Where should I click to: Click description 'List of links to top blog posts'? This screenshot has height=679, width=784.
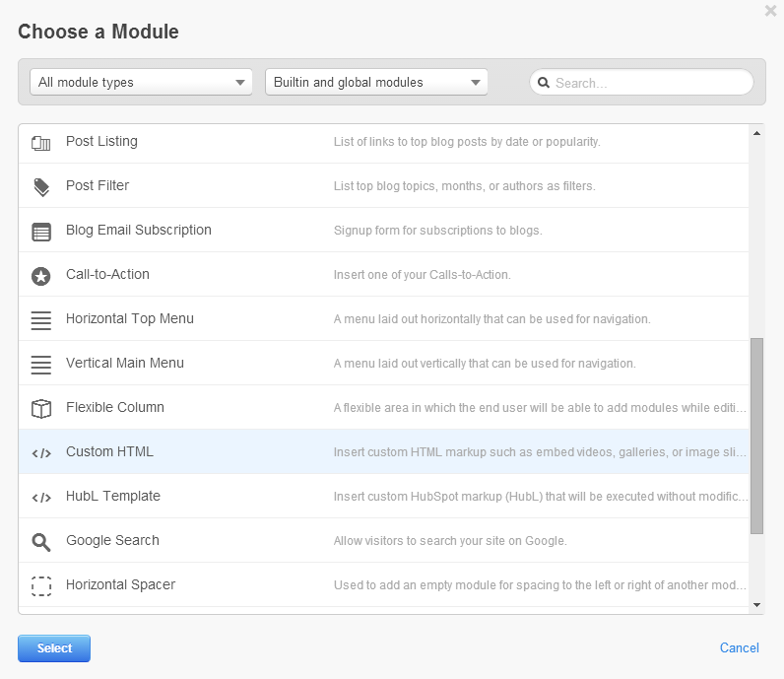[467, 142]
